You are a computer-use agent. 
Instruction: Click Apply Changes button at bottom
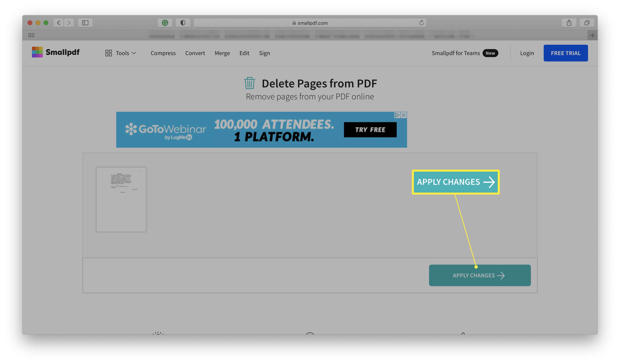pyautogui.click(x=479, y=275)
